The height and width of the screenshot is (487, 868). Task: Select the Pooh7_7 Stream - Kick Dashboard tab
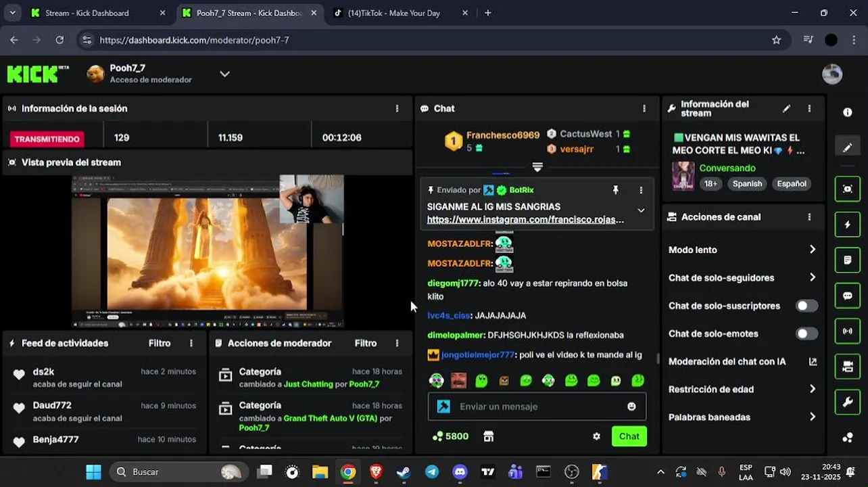pos(249,13)
